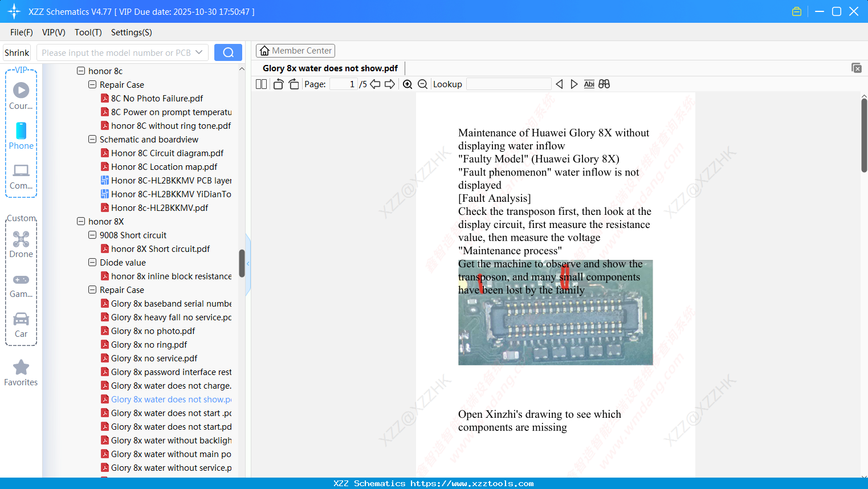
Task: Collapse the 9008 Short circuit folder
Action: tap(92, 235)
